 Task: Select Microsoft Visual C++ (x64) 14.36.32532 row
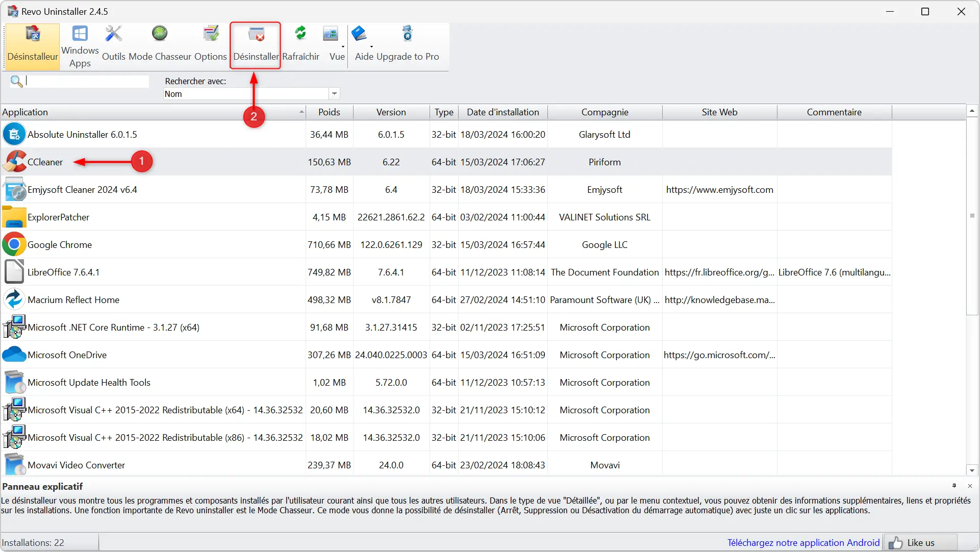click(x=446, y=410)
